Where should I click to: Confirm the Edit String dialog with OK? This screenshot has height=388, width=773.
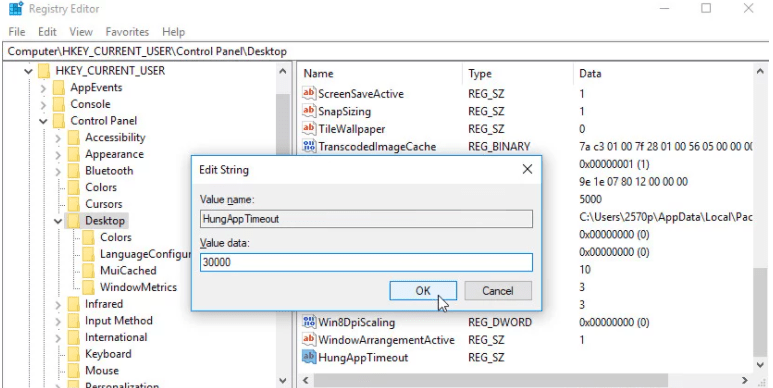point(422,291)
